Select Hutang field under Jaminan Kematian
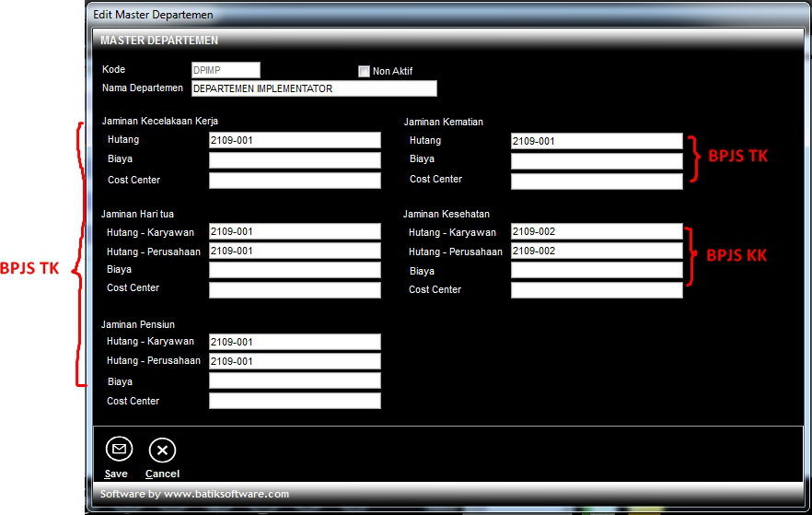 (597, 141)
